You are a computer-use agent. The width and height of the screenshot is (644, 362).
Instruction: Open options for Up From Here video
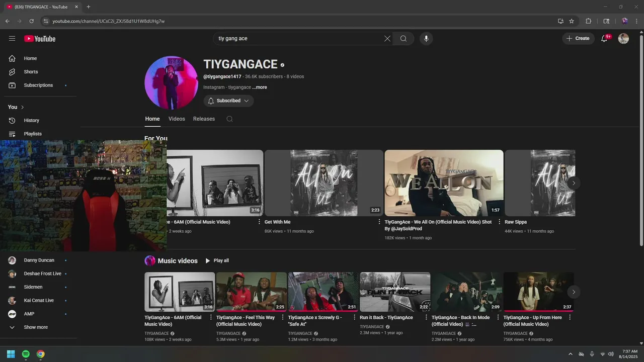tap(570, 318)
